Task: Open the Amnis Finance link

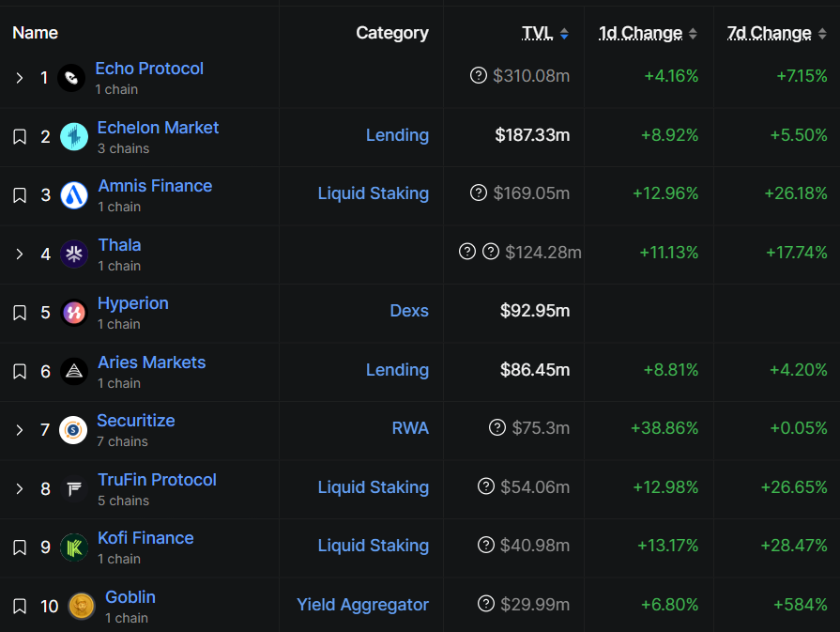Action: click(156, 186)
